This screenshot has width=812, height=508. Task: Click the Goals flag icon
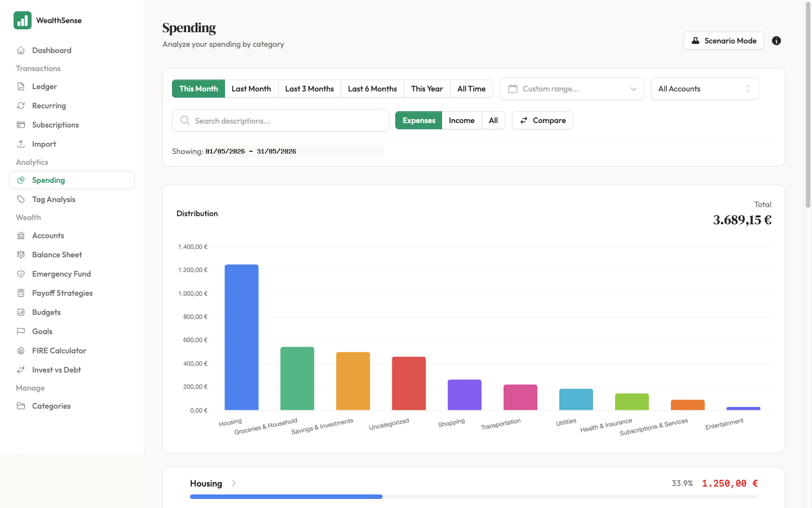[21, 331]
